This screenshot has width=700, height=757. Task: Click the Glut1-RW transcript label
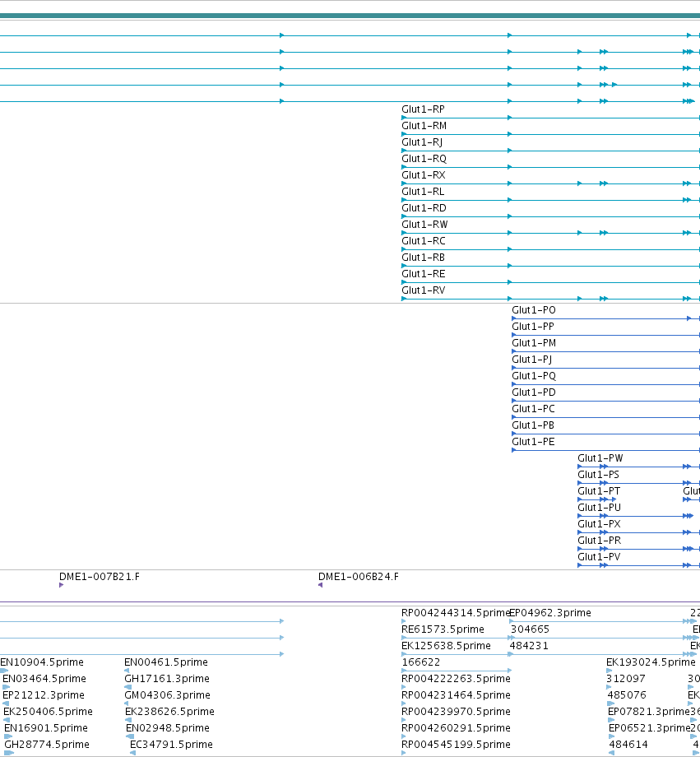(424, 225)
